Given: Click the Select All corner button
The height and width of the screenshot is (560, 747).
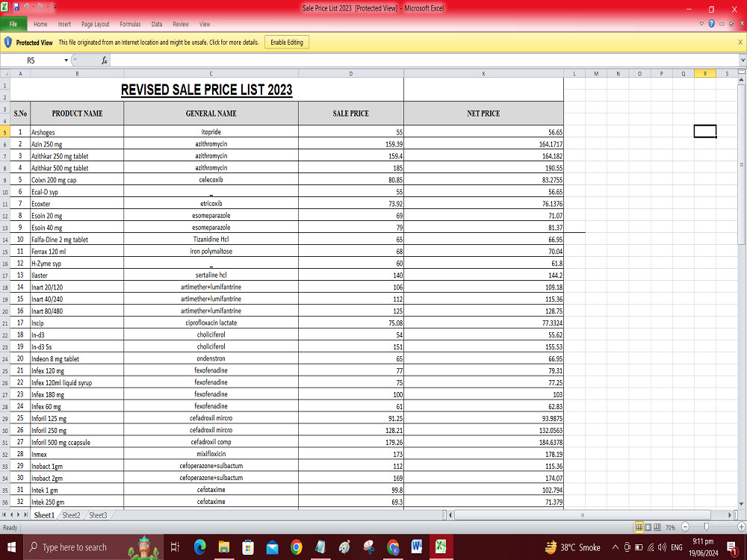Looking at the screenshot, I should [4, 73].
